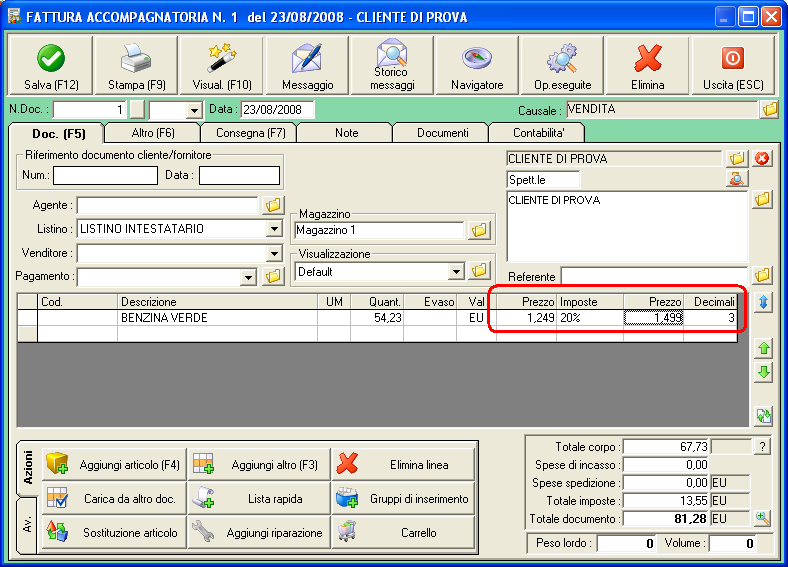
Task: Open preview with Visual. (F10)
Action: [x=222, y=65]
